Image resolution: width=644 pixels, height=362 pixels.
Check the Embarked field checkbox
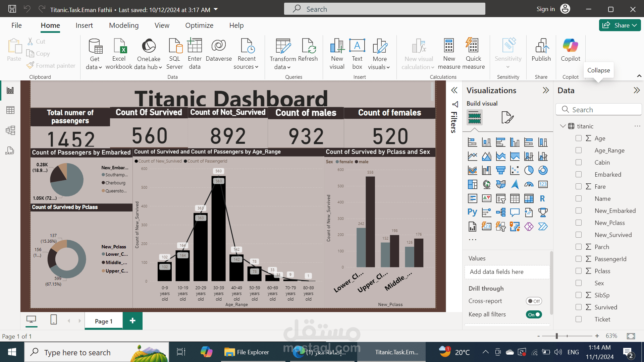pos(579,174)
